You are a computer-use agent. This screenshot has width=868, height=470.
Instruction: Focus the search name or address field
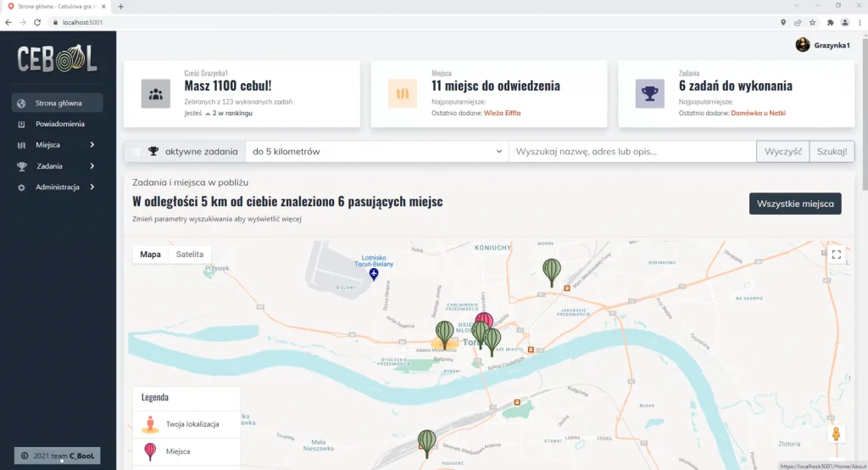coord(632,151)
